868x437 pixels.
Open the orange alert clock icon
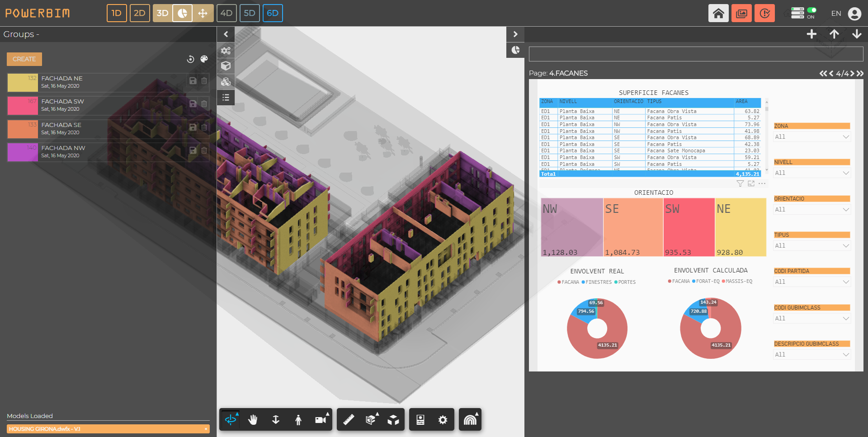point(764,13)
